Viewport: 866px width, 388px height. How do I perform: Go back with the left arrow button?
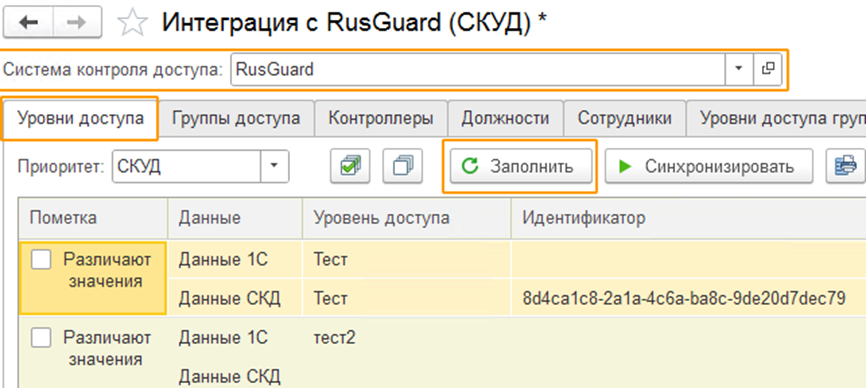click(x=28, y=23)
